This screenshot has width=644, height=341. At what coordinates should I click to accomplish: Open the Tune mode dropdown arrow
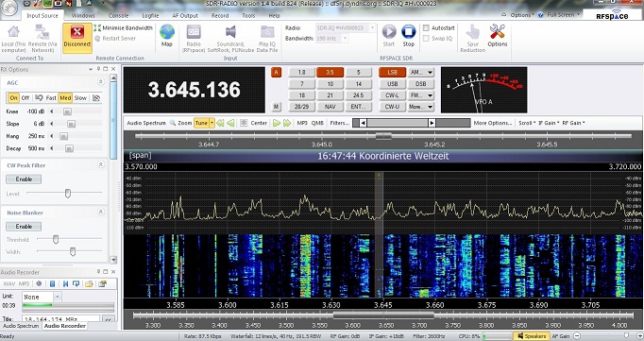tap(212, 123)
